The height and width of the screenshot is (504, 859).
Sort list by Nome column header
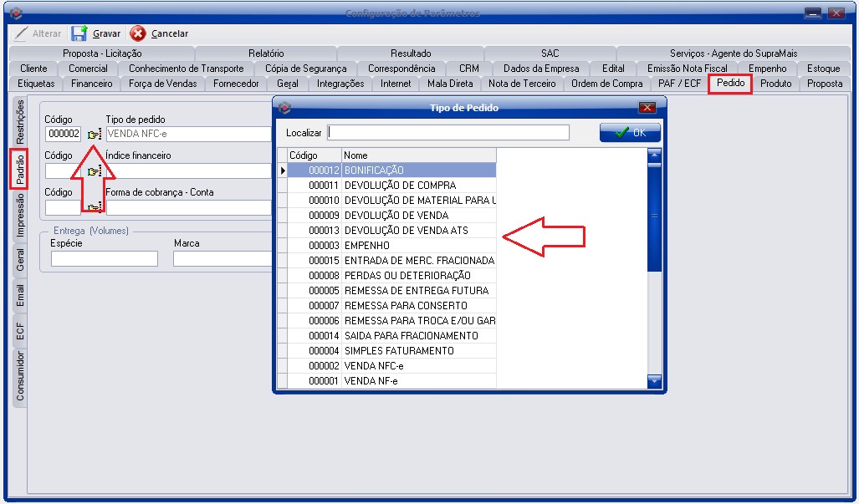tap(418, 155)
